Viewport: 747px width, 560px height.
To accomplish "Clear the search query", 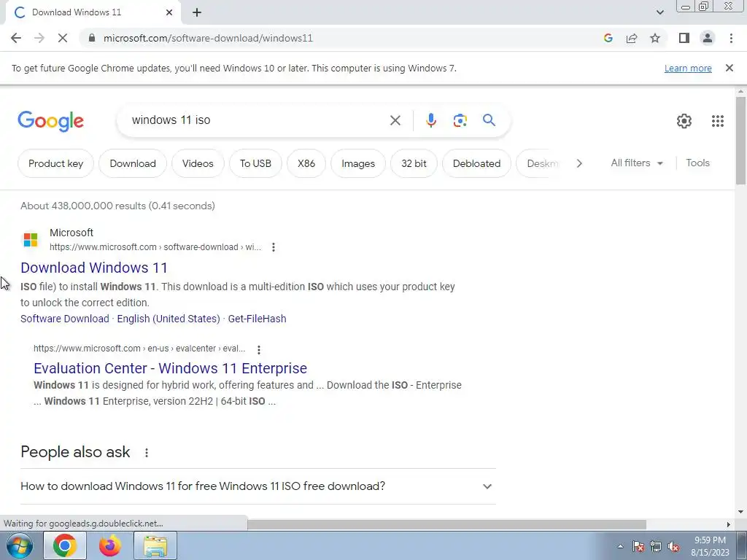I will click(x=395, y=120).
